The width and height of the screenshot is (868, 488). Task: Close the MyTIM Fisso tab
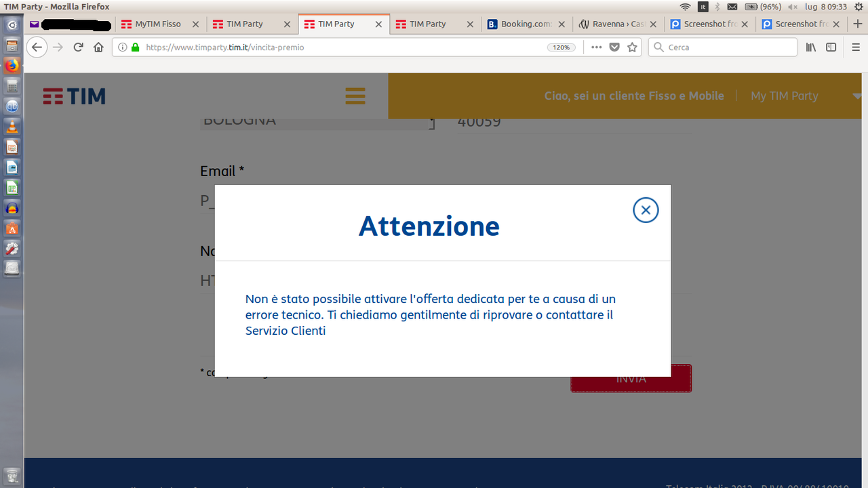coord(196,24)
